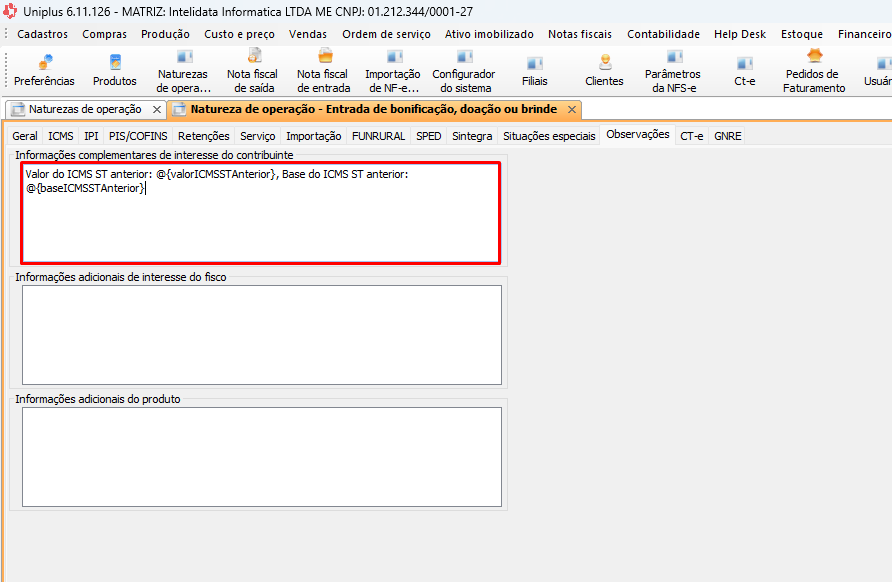The width and height of the screenshot is (892, 582).
Task: Open the Notas fiscais menu
Action: click(580, 34)
